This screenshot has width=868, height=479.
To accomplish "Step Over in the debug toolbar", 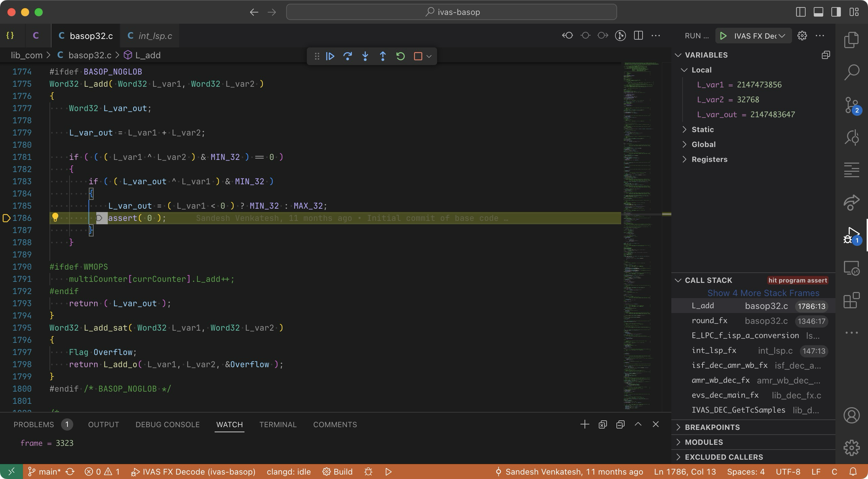I will (x=348, y=56).
